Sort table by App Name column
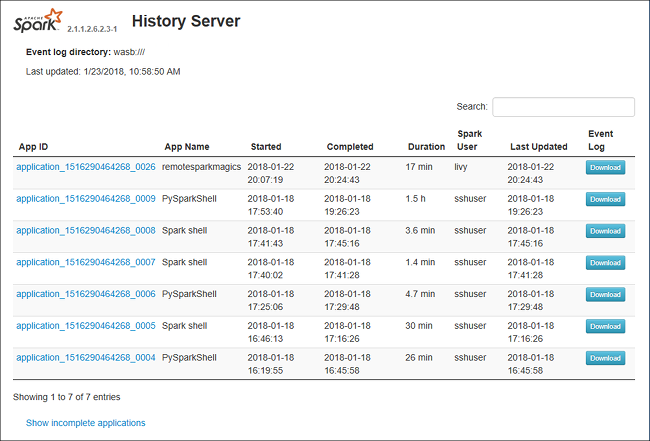The width and height of the screenshot is (650, 441). (x=187, y=147)
